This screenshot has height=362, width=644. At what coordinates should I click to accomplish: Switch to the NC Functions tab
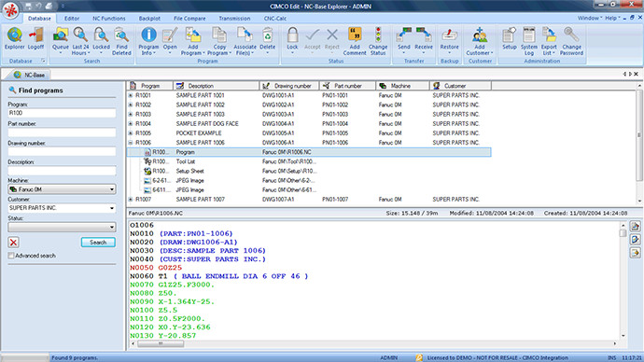[x=109, y=19]
